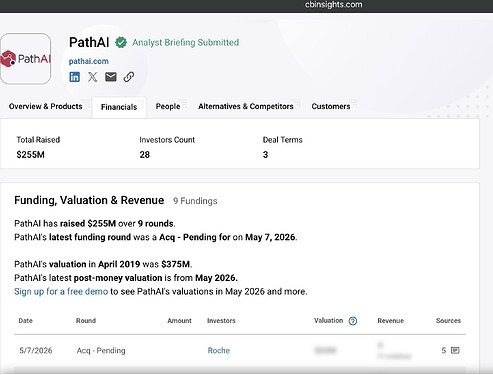Click the PathAI logo thumbnail
This screenshot has height=375, width=493.
pyautogui.click(x=26, y=59)
